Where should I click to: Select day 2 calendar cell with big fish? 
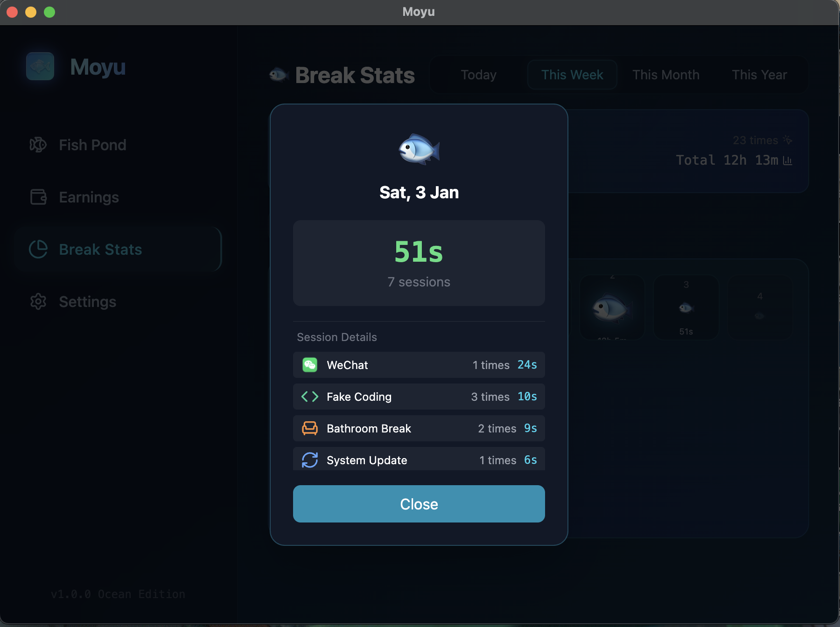(612, 307)
